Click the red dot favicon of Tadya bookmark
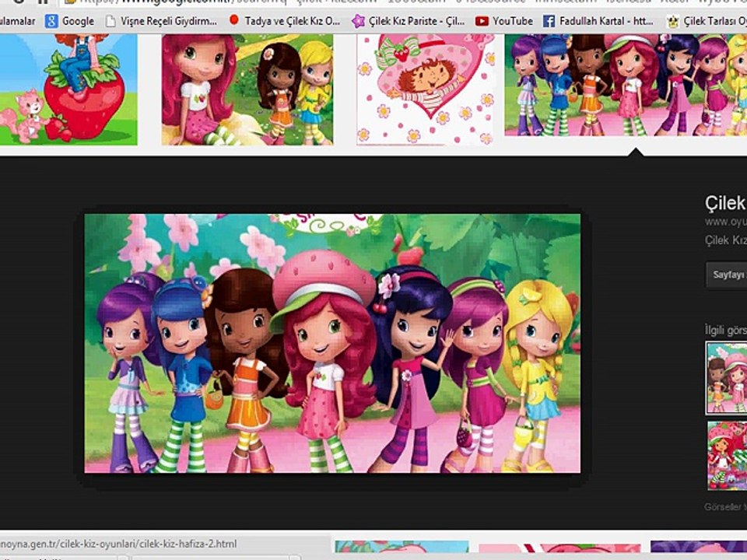 tap(234, 20)
